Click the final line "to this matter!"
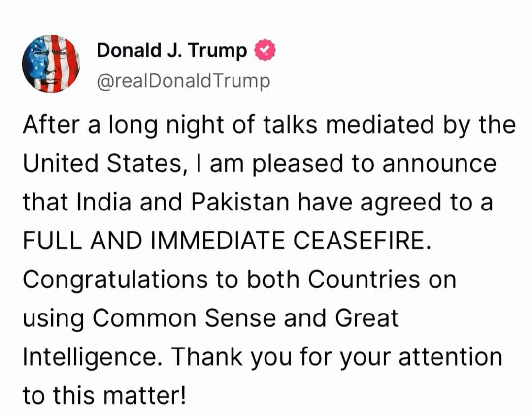Screen dimensions: 532x418 point(104,396)
